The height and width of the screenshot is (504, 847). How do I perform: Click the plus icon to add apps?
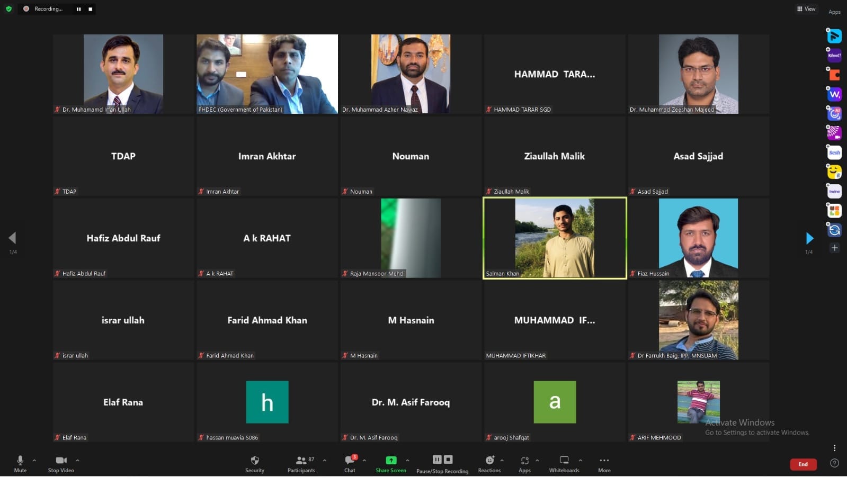[x=834, y=248]
